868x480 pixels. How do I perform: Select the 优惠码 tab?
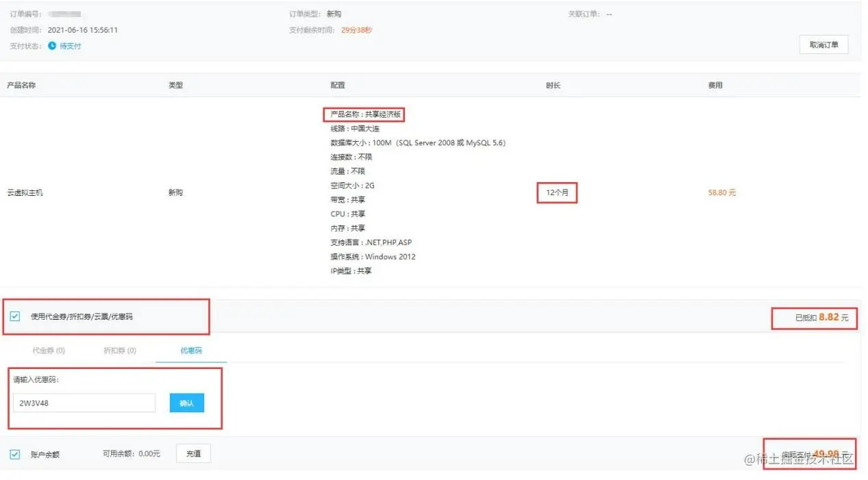click(x=191, y=351)
